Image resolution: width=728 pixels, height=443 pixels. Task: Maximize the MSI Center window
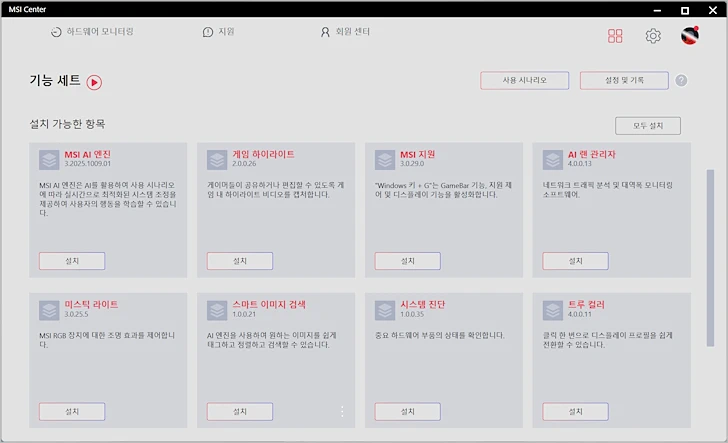click(x=685, y=10)
